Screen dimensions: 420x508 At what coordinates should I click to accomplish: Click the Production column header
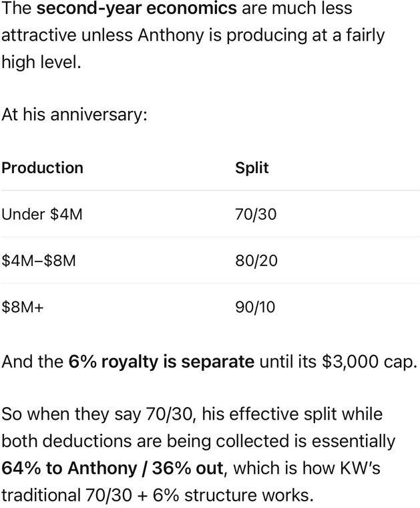[42, 168]
